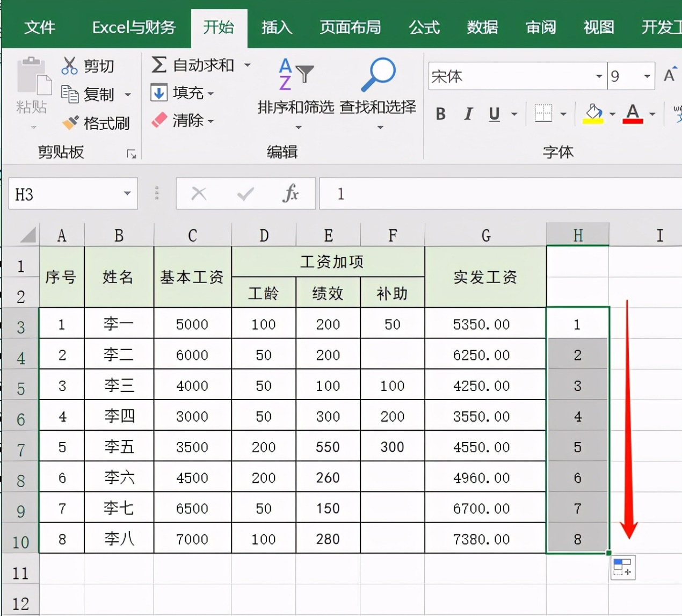Toggle italic formatting
682x616 pixels.
[467, 113]
